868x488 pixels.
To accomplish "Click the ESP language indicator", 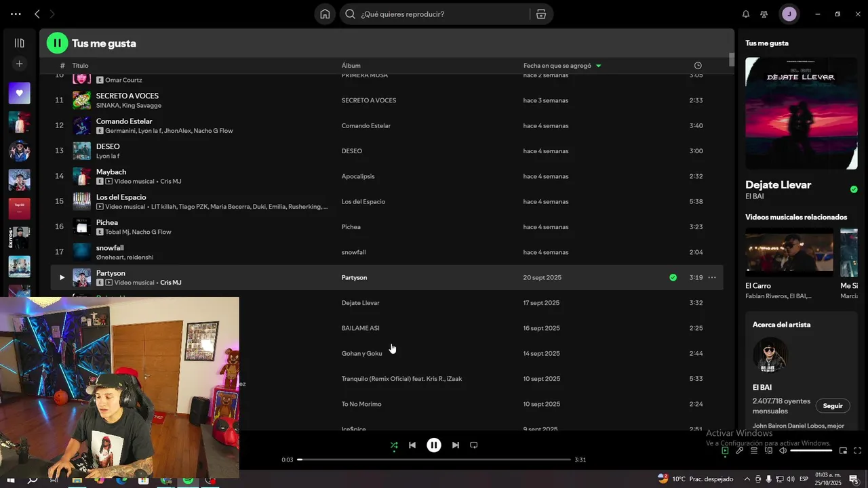I will [804, 479].
